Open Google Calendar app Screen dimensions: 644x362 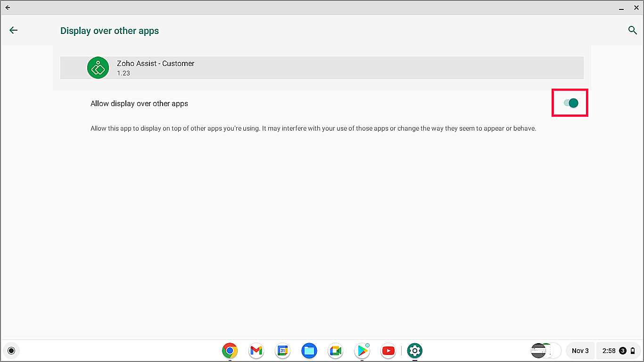coord(282,351)
